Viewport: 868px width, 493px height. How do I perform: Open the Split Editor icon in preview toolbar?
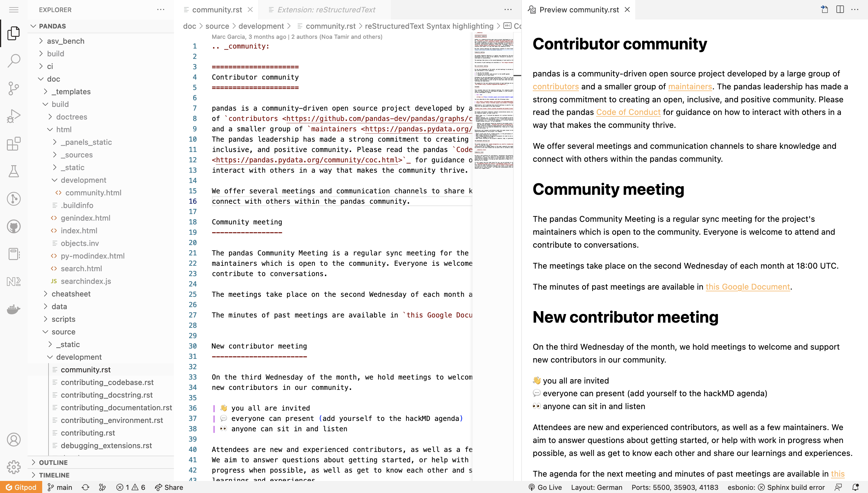click(840, 9)
